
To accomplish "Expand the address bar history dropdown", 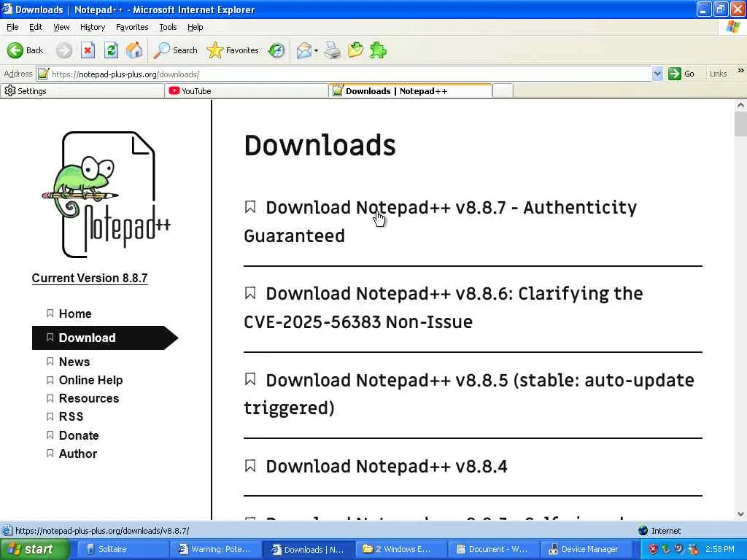I will (657, 74).
